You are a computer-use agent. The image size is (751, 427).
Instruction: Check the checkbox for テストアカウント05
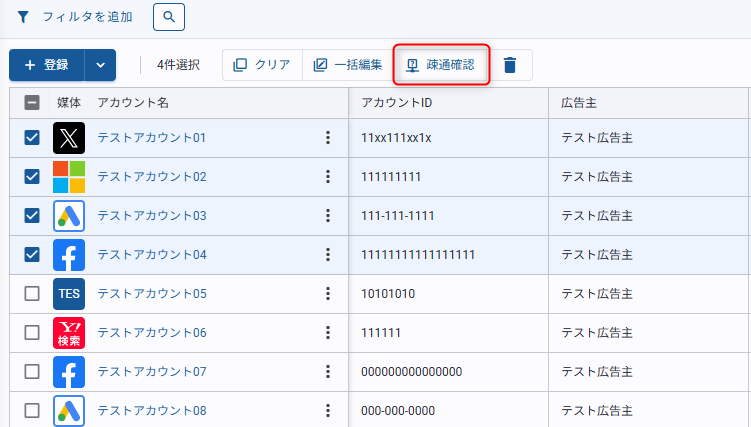(32, 294)
